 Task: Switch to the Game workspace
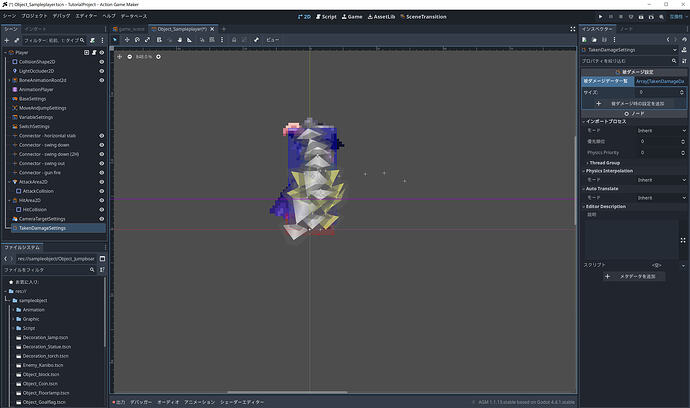(352, 17)
